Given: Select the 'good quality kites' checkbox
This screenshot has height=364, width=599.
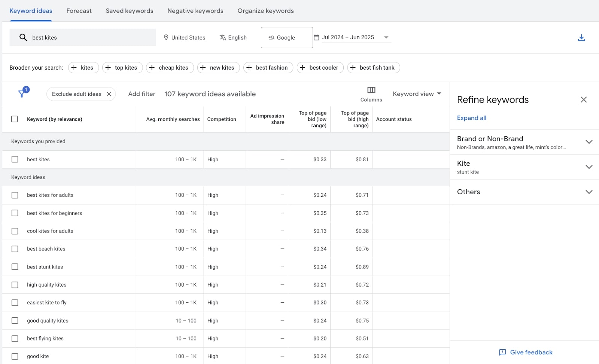Looking at the screenshot, I should 15,321.
